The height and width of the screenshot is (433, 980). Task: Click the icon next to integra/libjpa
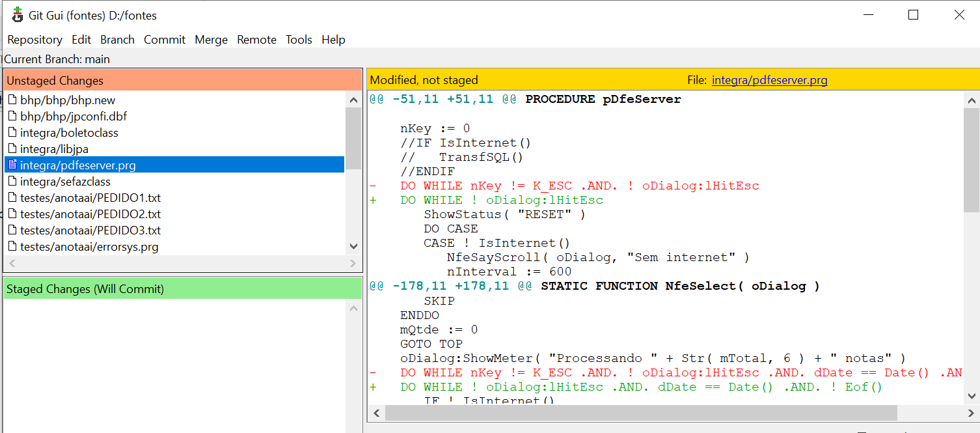pyautogui.click(x=12, y=149)
